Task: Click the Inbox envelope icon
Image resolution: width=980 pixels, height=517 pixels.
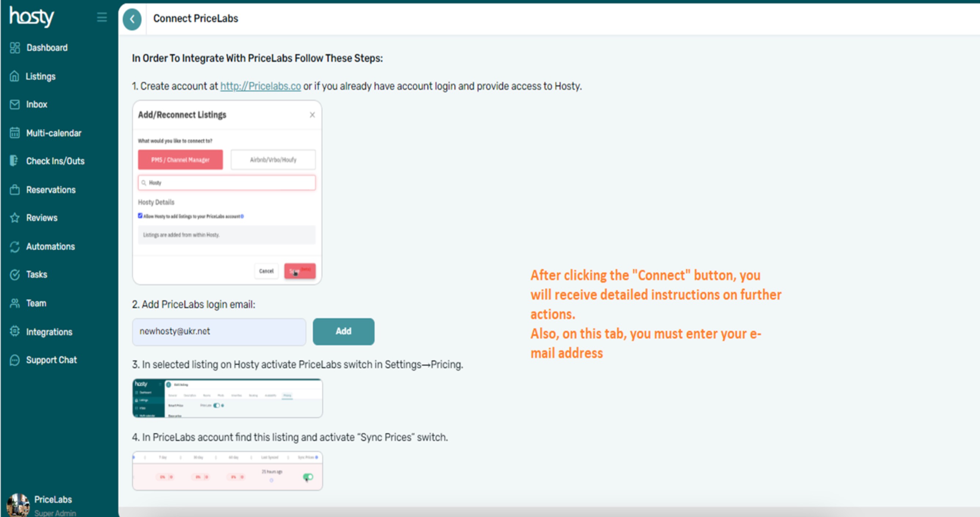Action: click(x=14, y=104)
